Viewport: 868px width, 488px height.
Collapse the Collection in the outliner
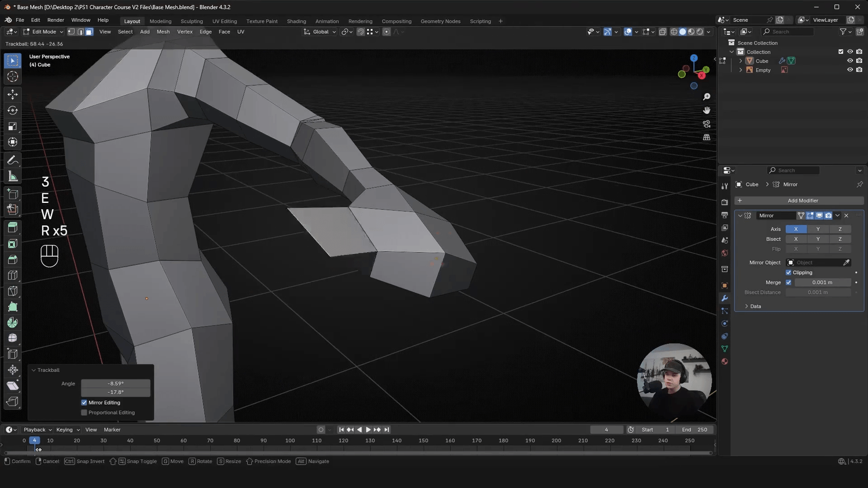(731, 51)
